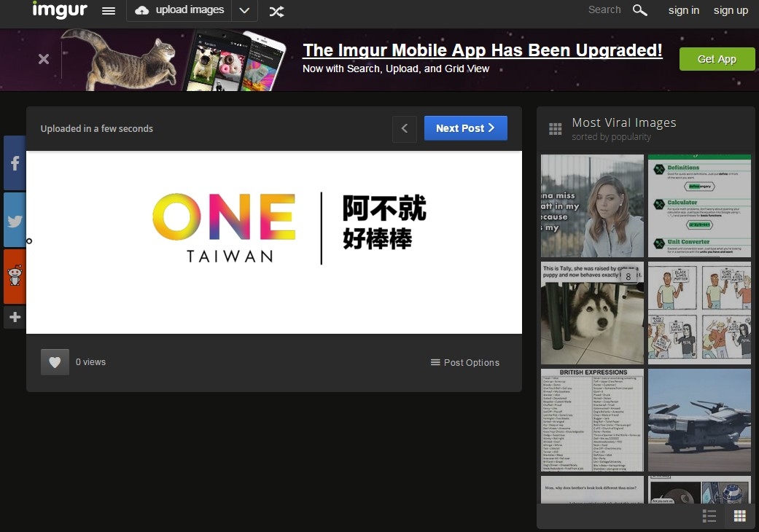Dismiss the mobile app banner
The image size is (759, 532).
[x=44, y=59]
